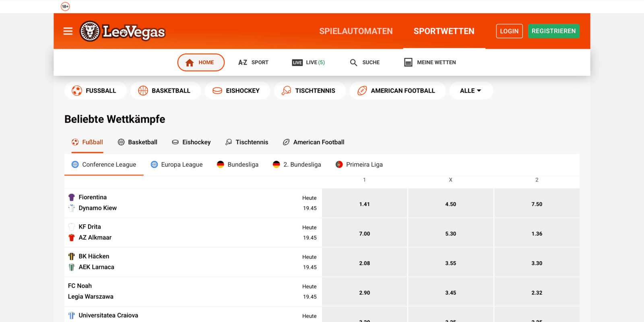
Task: Click the Portugal flag next to Primeira Liga
Action: 339,164
